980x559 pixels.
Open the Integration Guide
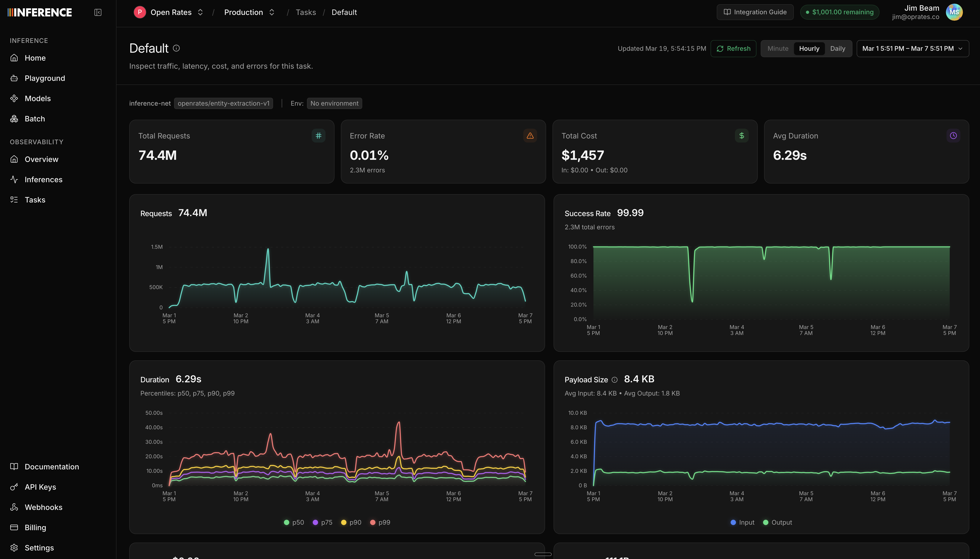(754, 12)
